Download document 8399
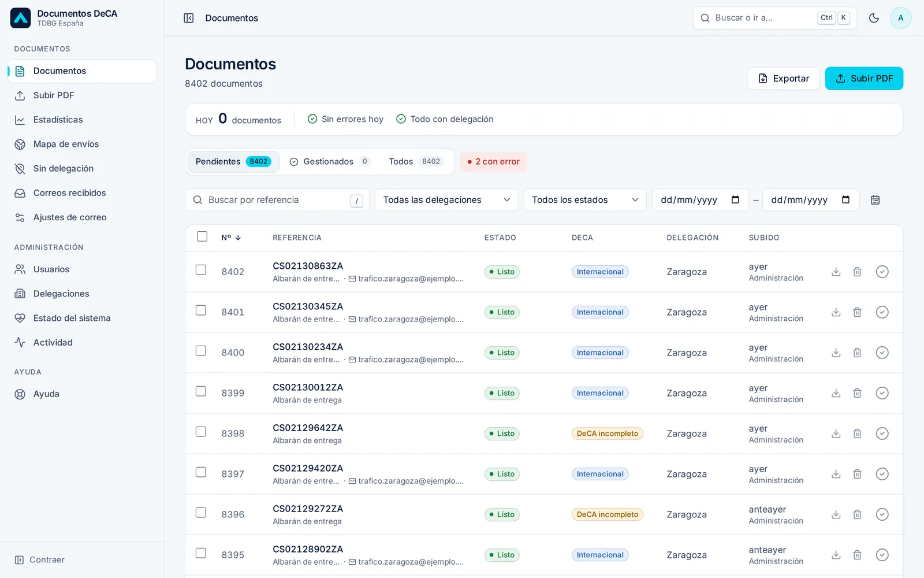The image size is (924, 578). click(836, 393)
